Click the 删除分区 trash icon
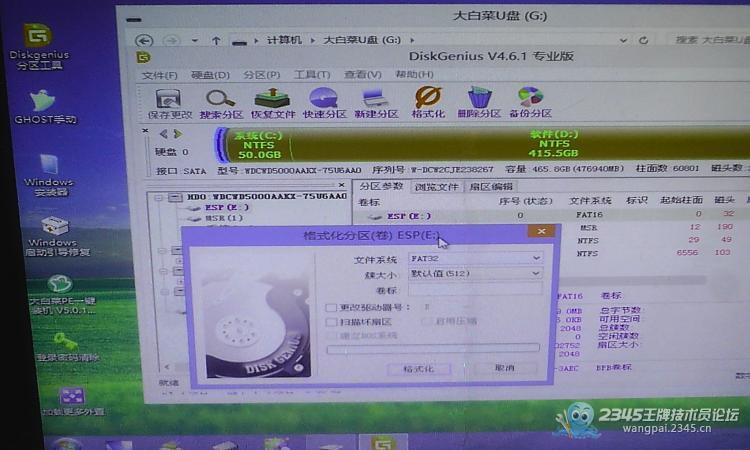Viewport: 750px width, 450px height. pyautogui.click(x=479, y=103)
